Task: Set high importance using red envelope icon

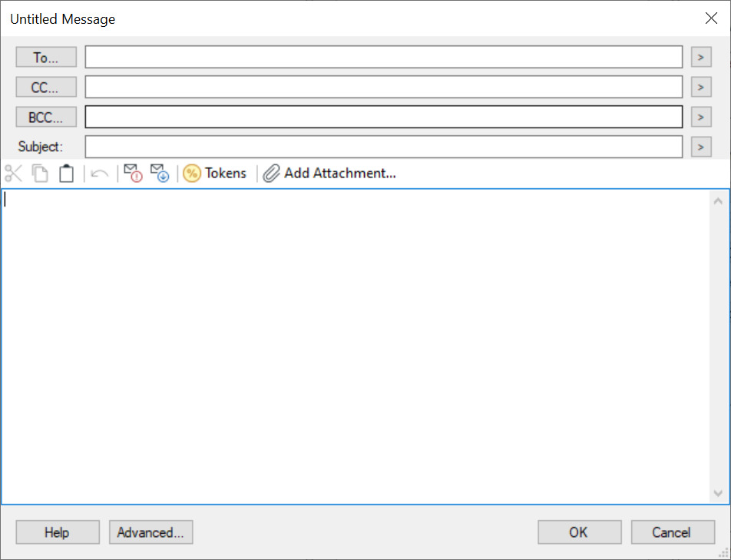Action: click(x=133, y=174)
